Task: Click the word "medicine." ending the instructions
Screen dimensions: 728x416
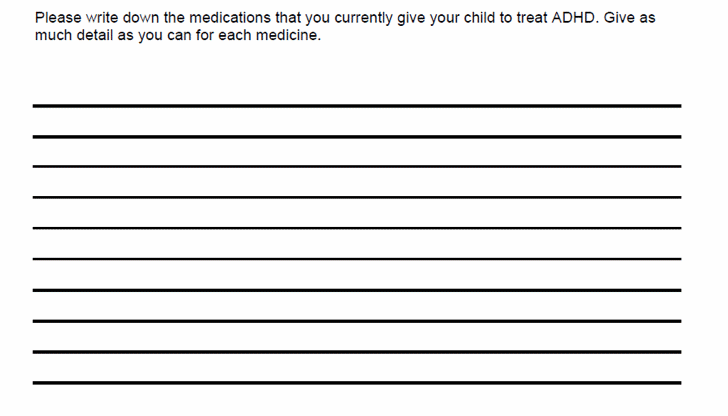Action: click(290, 35)
